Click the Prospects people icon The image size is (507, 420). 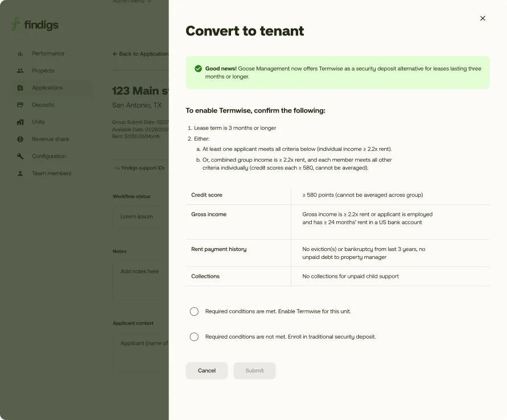(20, 71)
